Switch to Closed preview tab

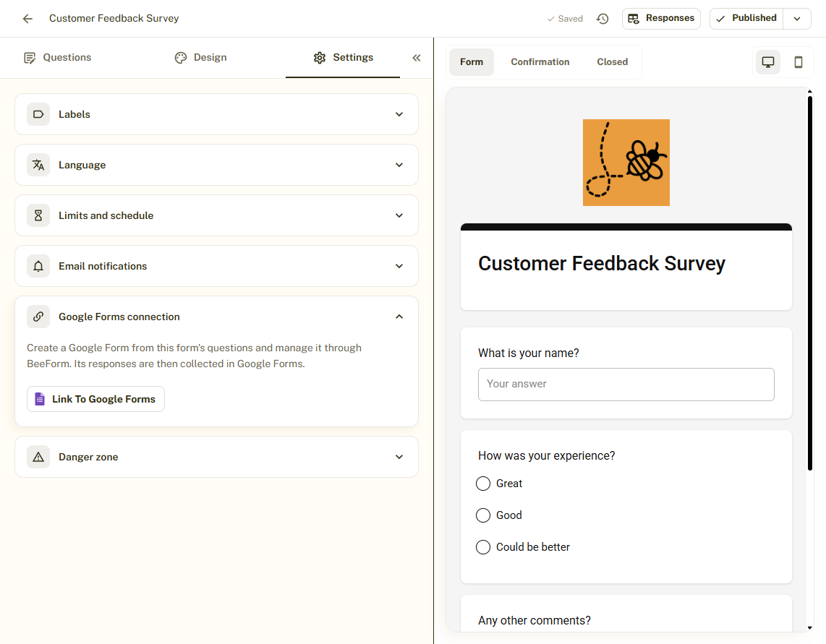(x=612, y=62)
